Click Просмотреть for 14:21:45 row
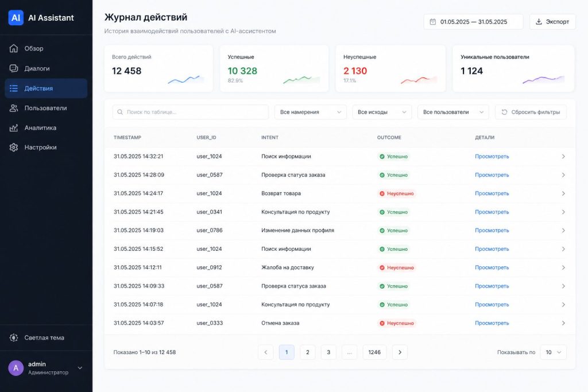This screenshot has width=588, height=392. [492, 212]
